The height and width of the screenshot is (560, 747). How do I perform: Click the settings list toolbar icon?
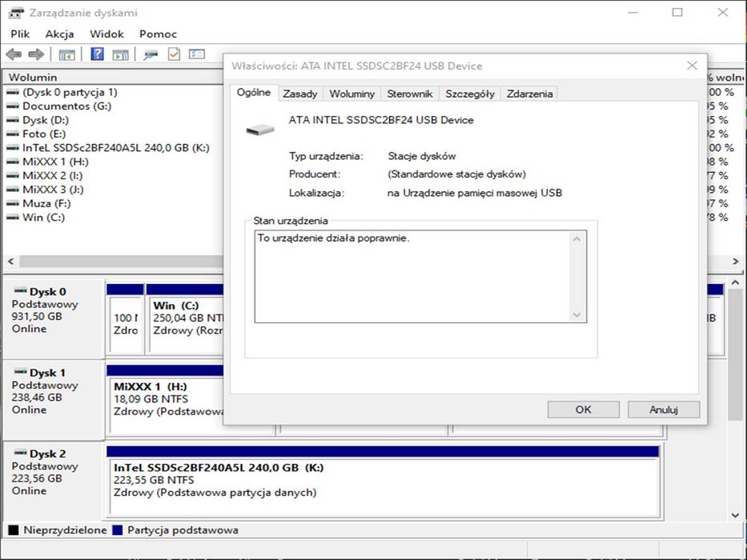(197, 54)
